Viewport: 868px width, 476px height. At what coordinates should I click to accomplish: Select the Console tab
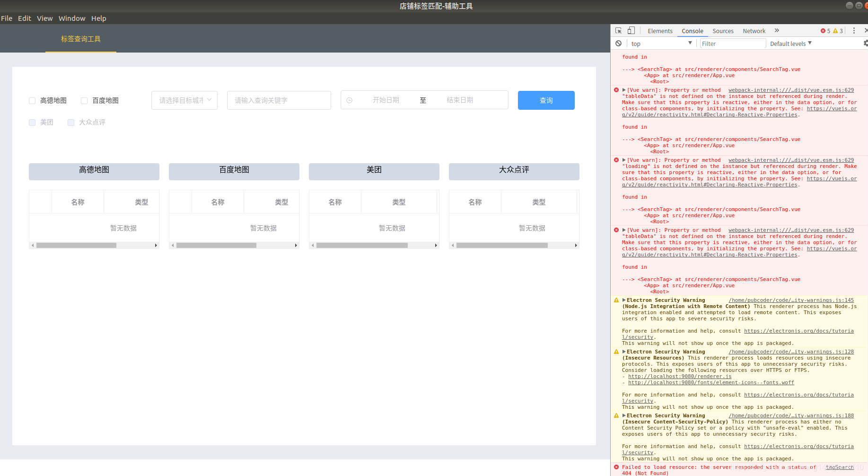point(693,31)
